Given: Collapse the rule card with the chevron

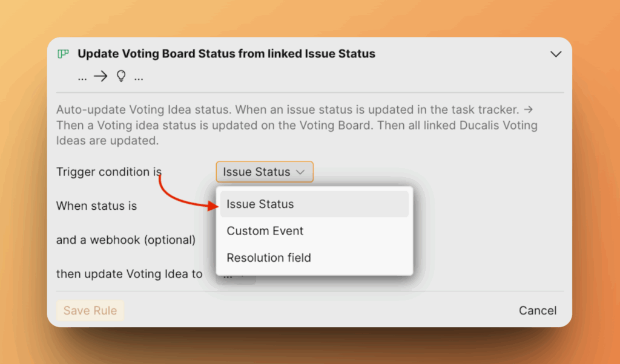Looking at the screenshot, I should click(556, 54).
